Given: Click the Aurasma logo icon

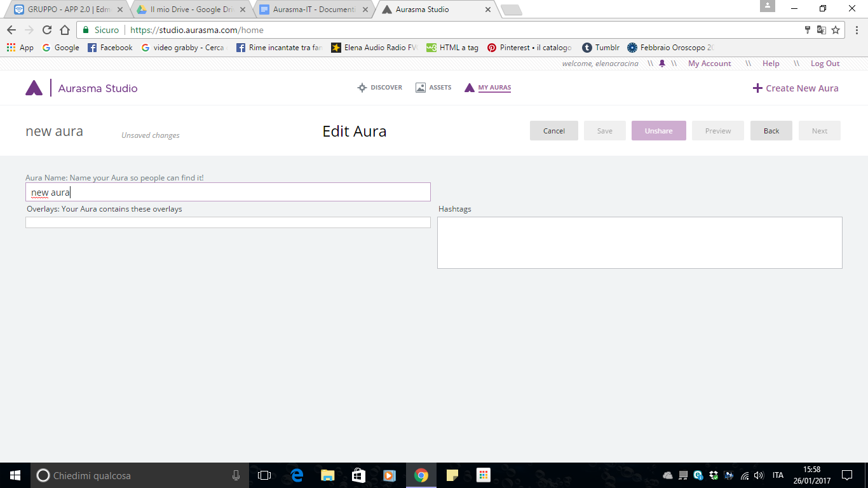Looking at the screenshot, I should [x=34, y=88].
